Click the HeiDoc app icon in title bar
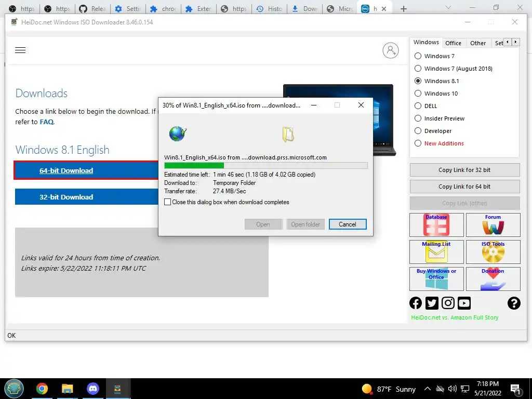Screen dimensions: 532x399 point(14,22)
